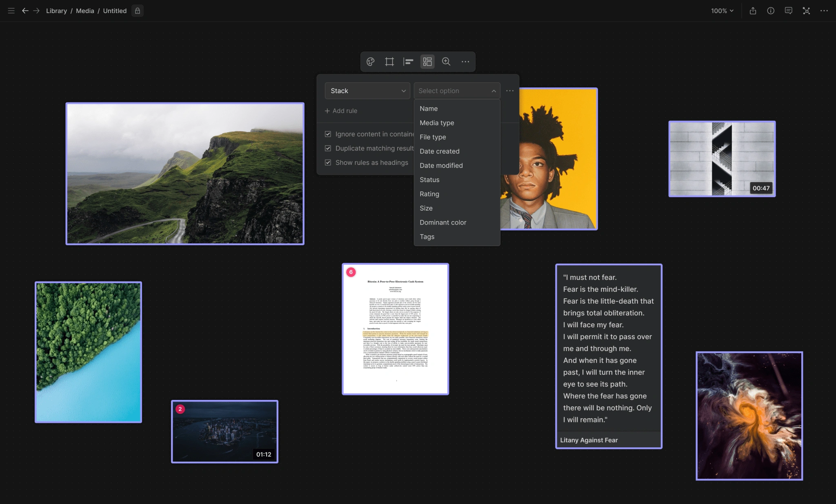Image resolution: width=836 pixels, height=504 pixels.
Task: Open the share/export icon at top right
Action: click(753, 11)
